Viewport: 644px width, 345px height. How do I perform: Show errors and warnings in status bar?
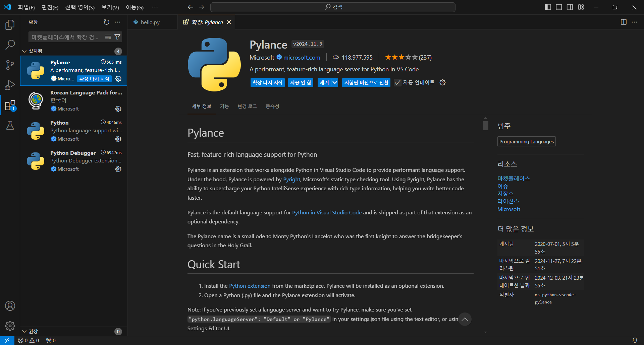(x=29, y=340)
